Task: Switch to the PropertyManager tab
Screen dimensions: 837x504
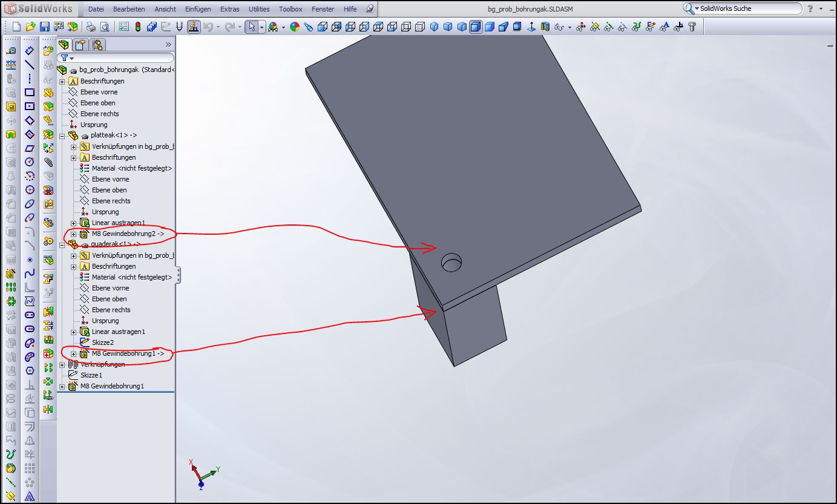Action: tap(80, 45)
